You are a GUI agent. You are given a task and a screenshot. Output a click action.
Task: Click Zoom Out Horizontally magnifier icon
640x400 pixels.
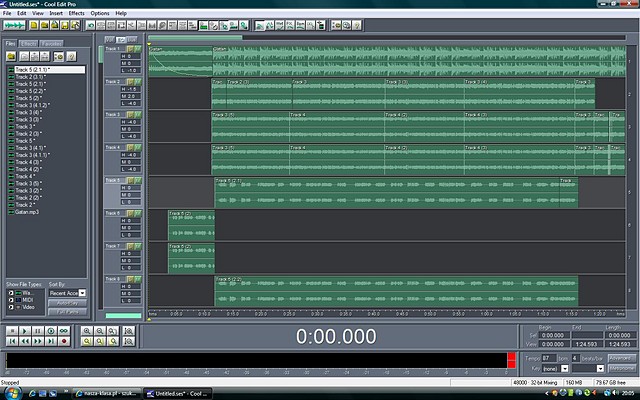coord(100,331)
